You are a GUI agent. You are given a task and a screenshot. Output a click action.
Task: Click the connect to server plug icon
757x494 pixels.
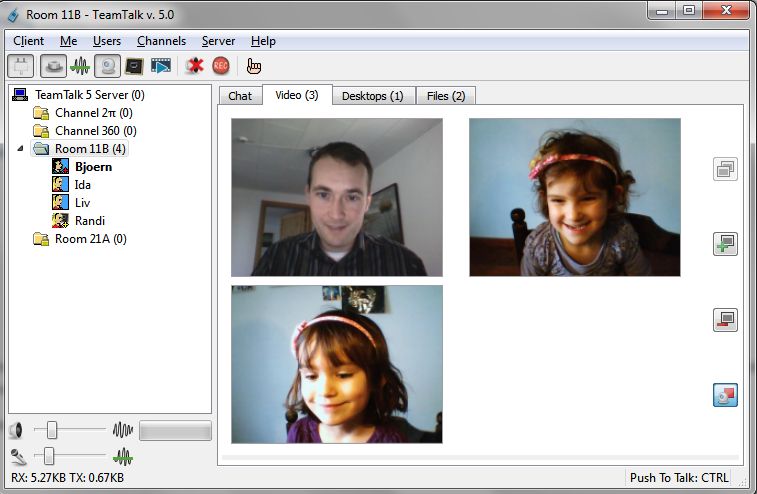coord(20,66)
